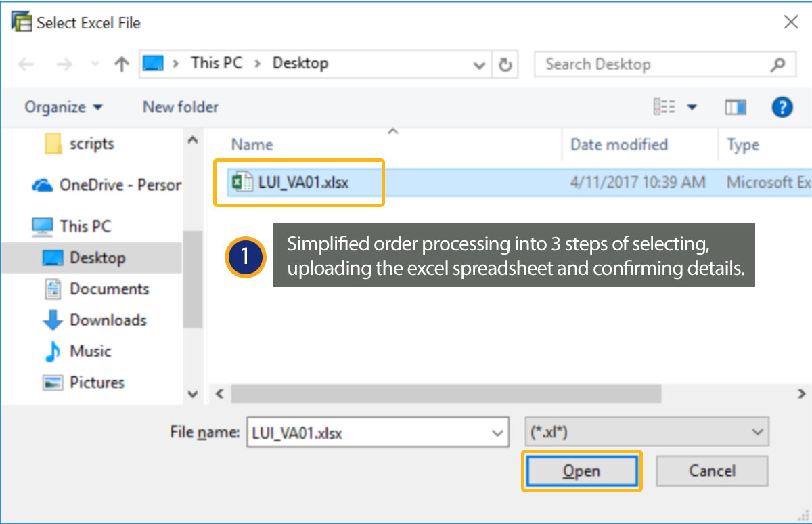Select Documents in navigation pane
This screenshot has width=812, height=524.
(109, 289)
